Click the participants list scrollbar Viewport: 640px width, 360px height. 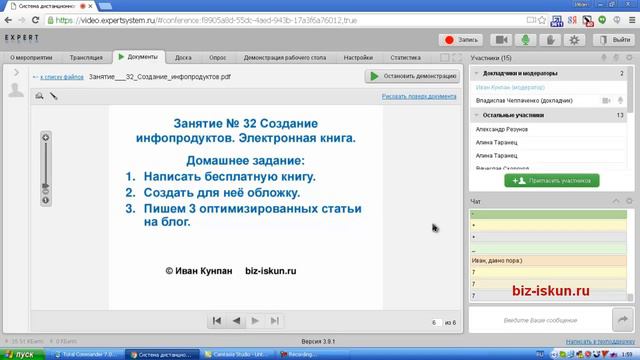(x=631, y=89)
